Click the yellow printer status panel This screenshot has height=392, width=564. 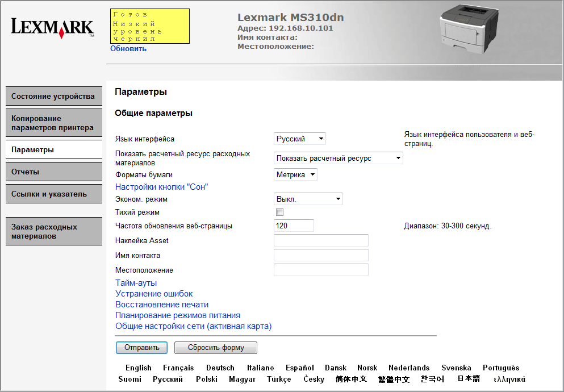tap(149, 26)
